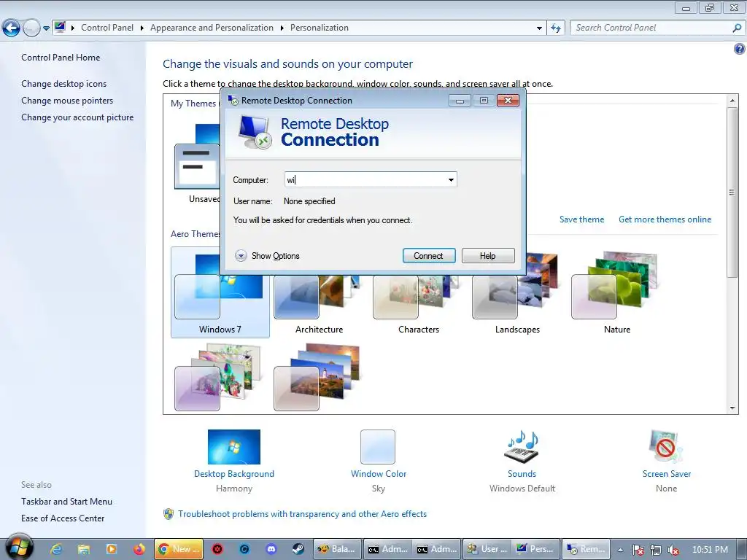Open Change desktop icons link
The height and width of the screenshot is (560, 747).
tap(64, 84)
